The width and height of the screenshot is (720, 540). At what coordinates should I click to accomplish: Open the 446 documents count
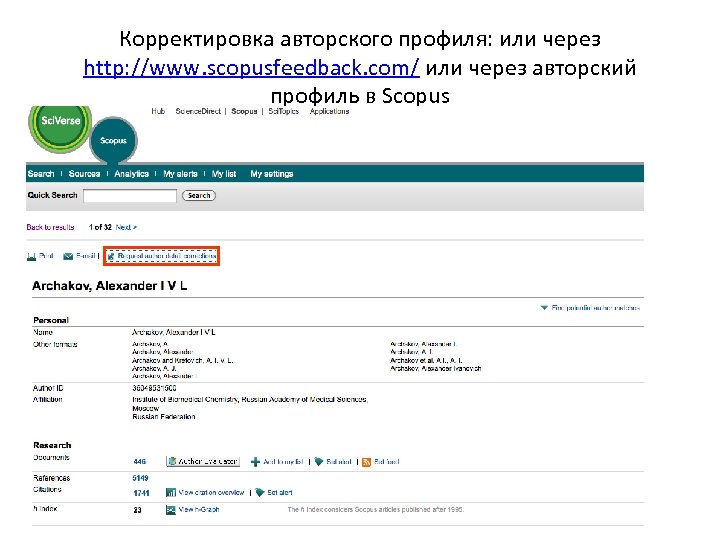coord(140,461)
